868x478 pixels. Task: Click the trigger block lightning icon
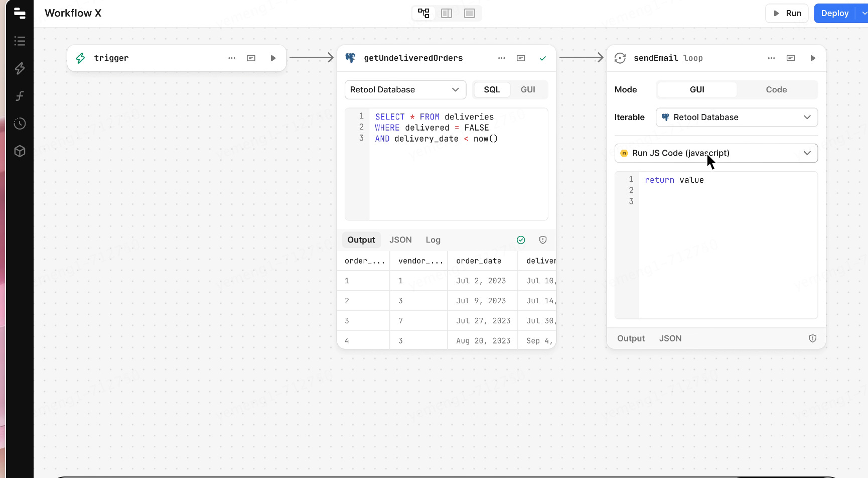coord(80,58)
